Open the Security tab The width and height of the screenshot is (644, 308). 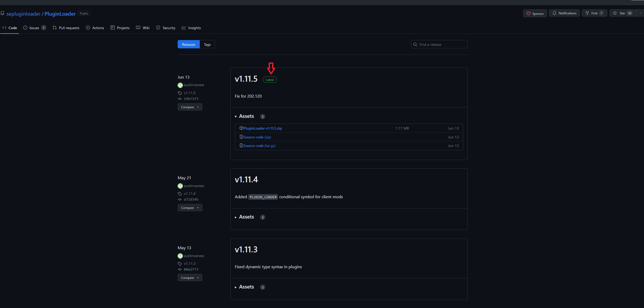click(166, 28)
